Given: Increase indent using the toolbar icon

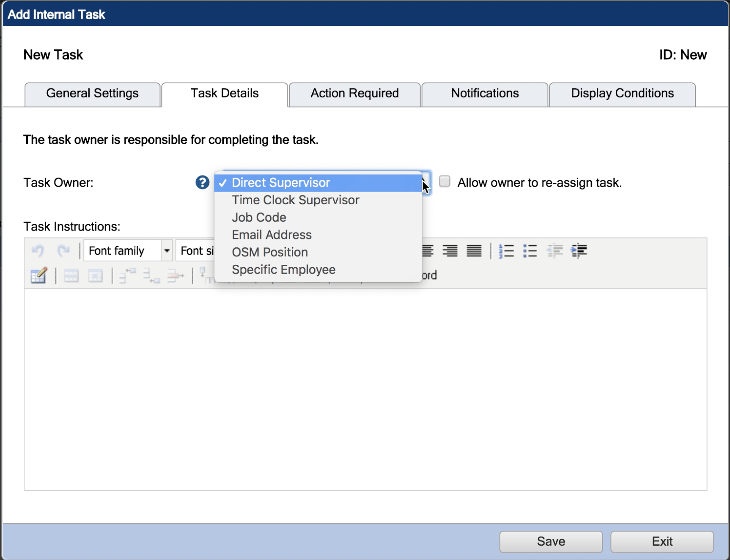Looking at the screenshot, I should (x=579, y=250).
